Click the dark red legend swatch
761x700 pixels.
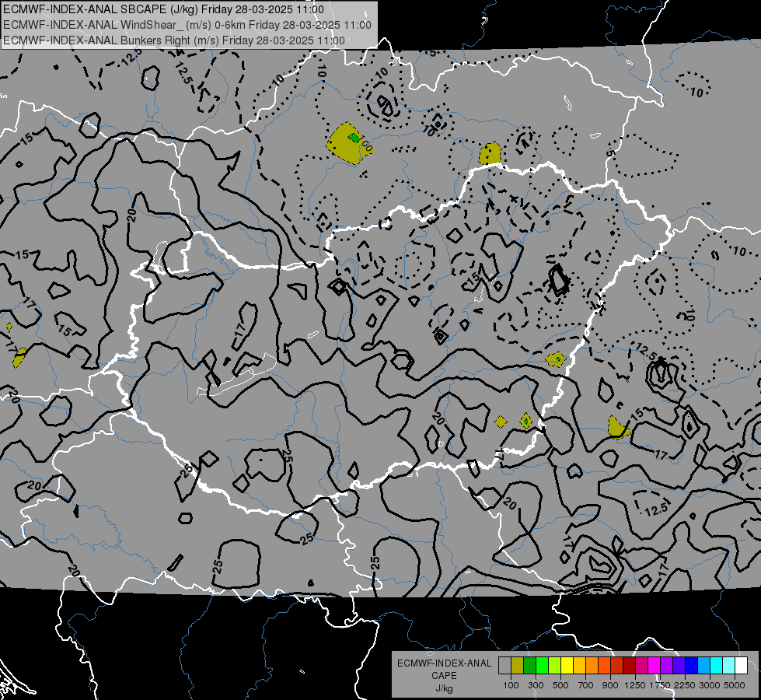pyautogui.click(x=629, y=666)
